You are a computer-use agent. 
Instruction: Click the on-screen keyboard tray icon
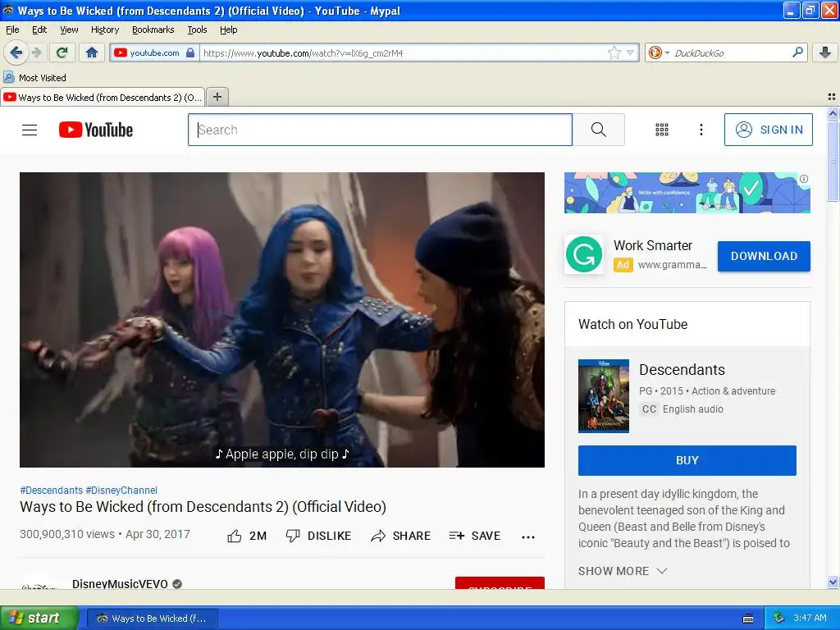[748, 619]
